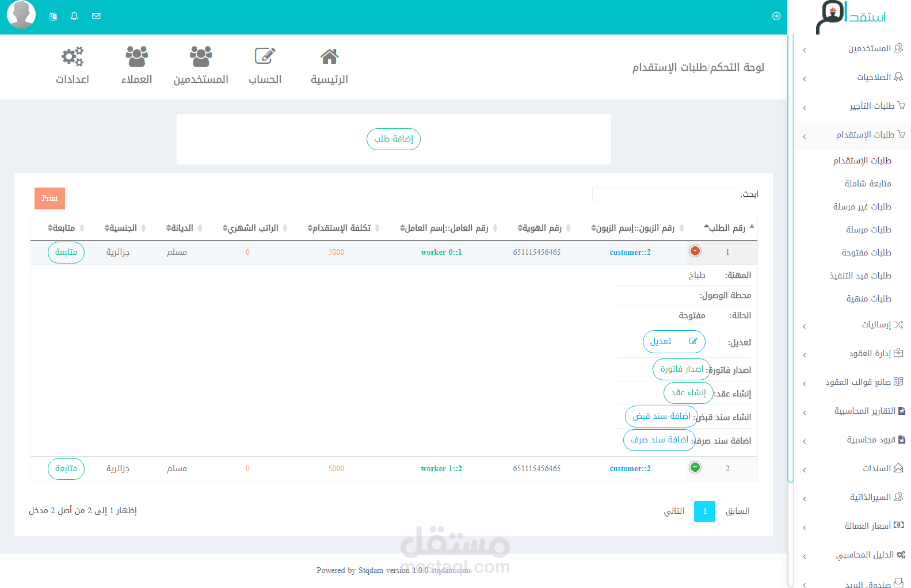Expand row 2 with green plus icon
This screenshot has height=588, width=911.
coord(695,467)
